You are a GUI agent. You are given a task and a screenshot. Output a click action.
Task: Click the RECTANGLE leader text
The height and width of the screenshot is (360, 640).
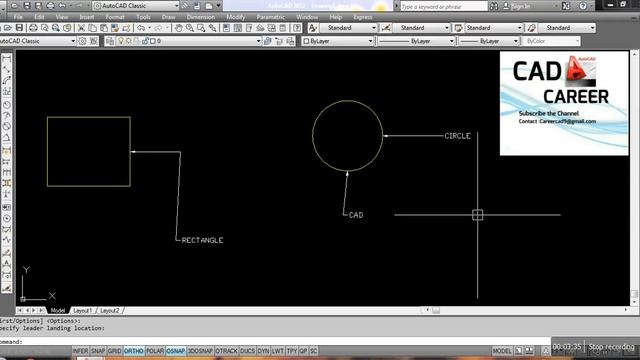pos(202,240)
